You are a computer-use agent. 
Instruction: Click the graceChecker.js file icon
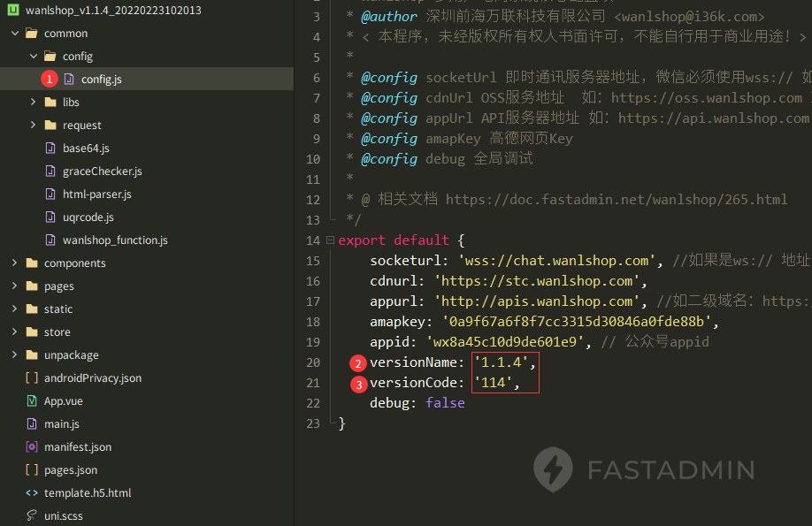click(50, 171)
